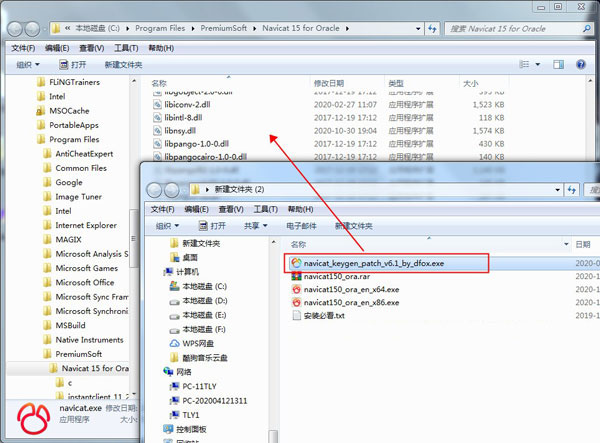The width and height of the screenshot is (600, 443).
Task: Click help question mark icon in back window
Action: [581, 64]
